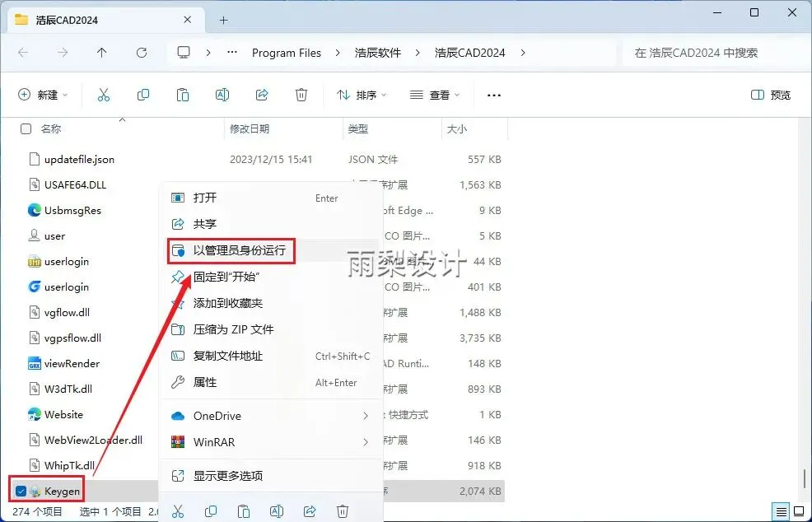
Task: Choose 复制文件地址 in the context menu
Action: (x=272, y=356)
